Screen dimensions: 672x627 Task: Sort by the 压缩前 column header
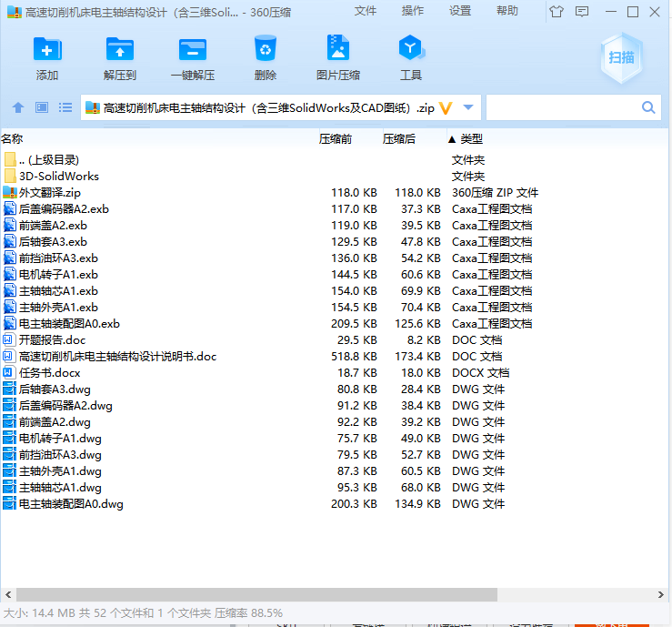(336, 139)
